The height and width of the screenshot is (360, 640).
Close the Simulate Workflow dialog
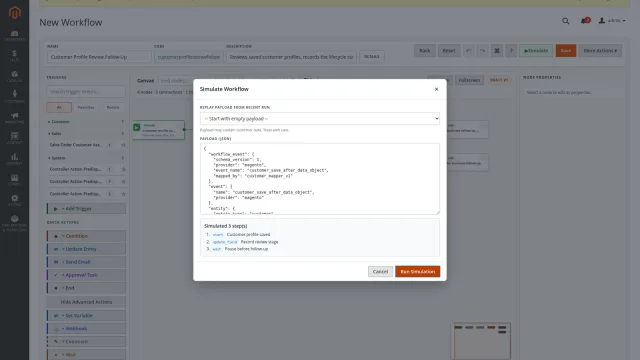(x=436, y=89)
